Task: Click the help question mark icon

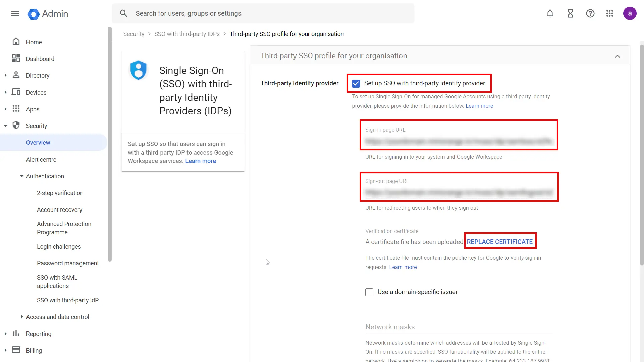Action: [590, 13]
